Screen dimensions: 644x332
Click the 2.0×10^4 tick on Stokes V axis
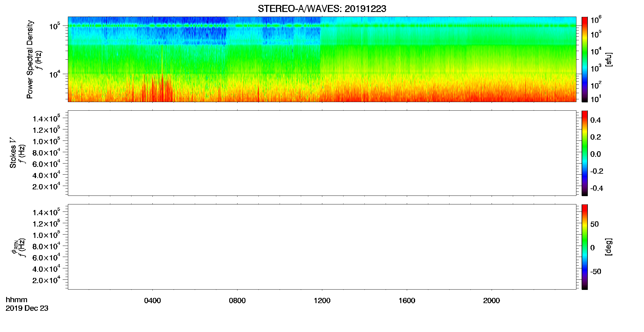[46, 186]
